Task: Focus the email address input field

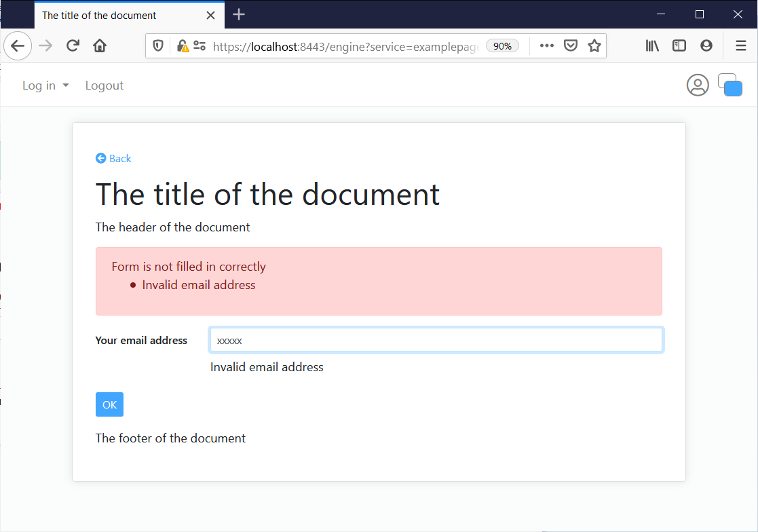Action: click(436, 340)
